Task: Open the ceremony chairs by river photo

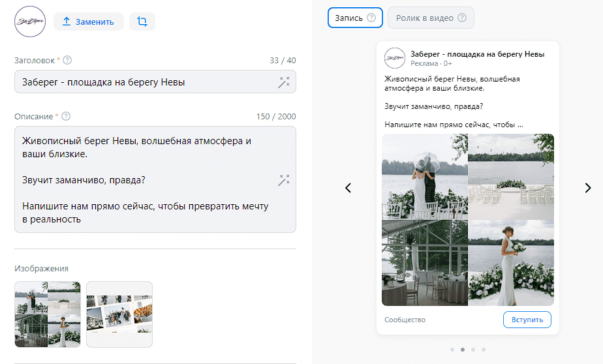Action: tap(511, 176)
